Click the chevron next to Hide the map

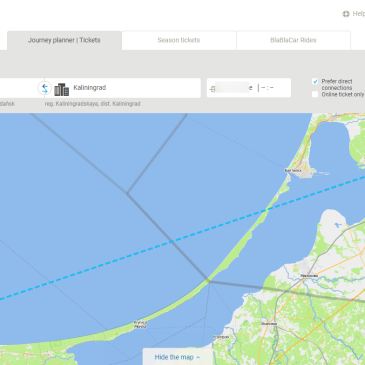pyautogui.click(x=198, y=357)
